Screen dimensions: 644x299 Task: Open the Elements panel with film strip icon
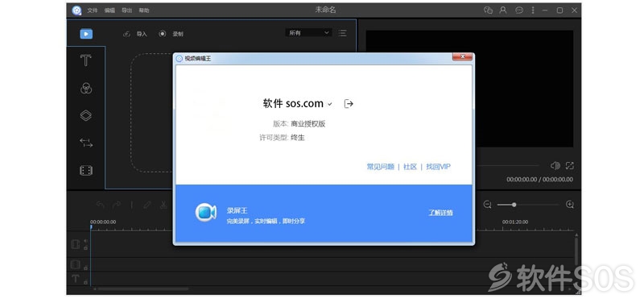[86, 170]
